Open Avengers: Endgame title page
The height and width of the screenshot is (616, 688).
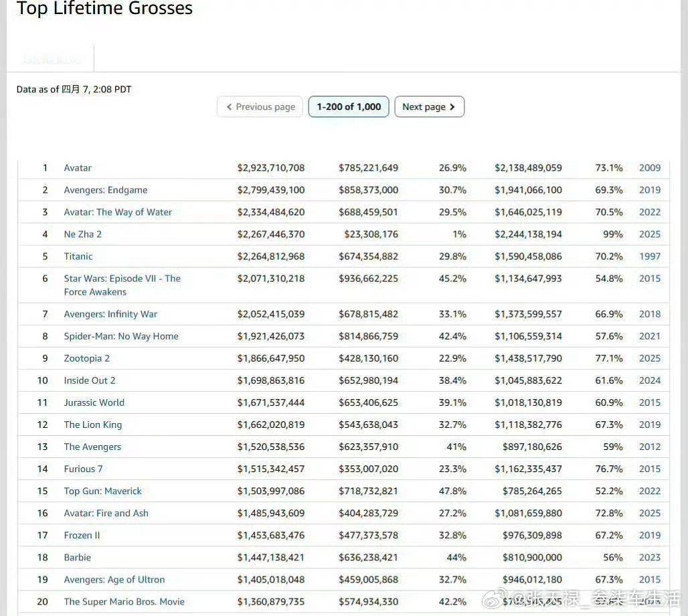coord(106,190)
